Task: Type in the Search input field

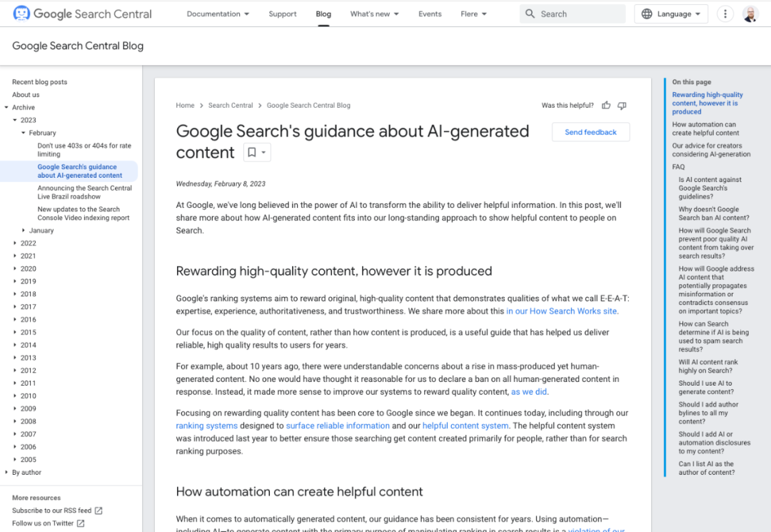Action: [580, 14]
